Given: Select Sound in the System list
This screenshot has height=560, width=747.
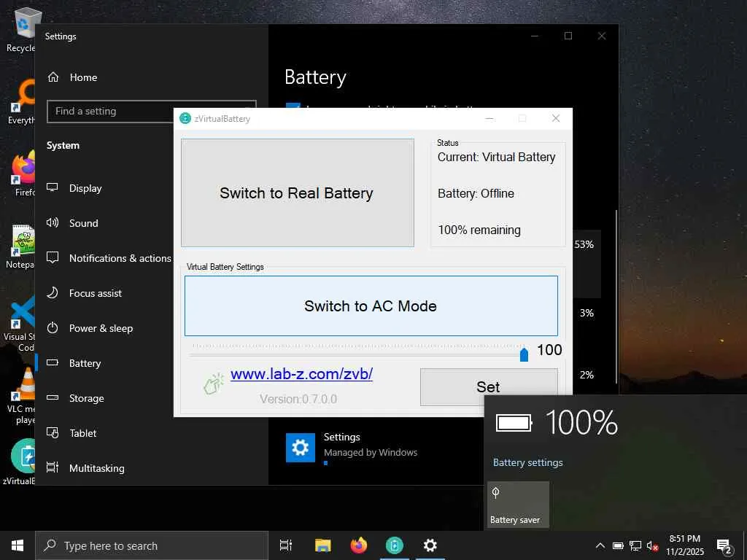Looking at the screenshot, I should coord(83,223).
